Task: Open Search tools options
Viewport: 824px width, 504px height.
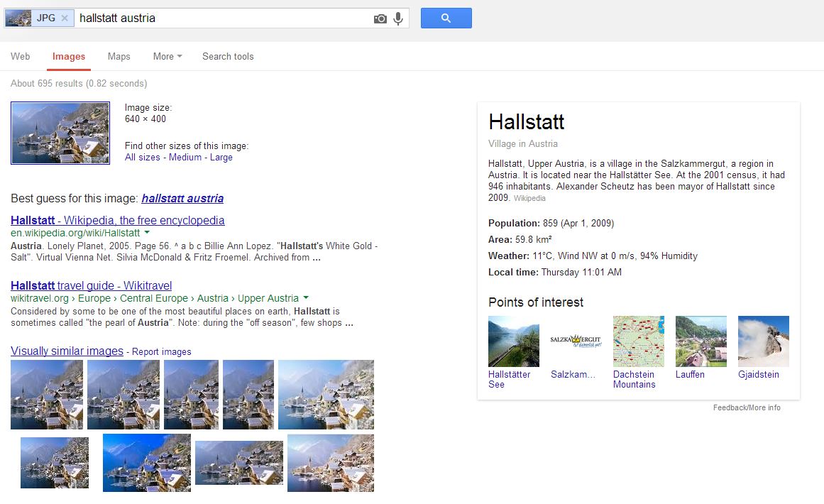Action: [228, 57]
